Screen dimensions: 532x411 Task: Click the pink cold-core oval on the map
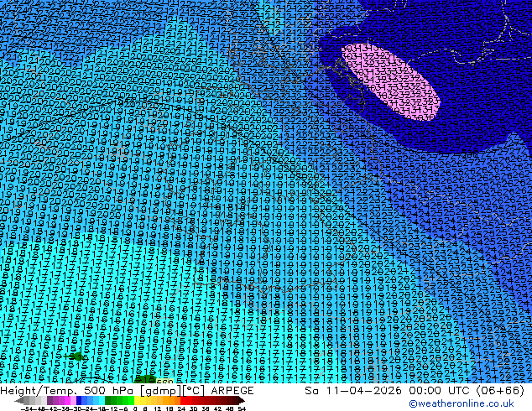[x=390, y=82]
